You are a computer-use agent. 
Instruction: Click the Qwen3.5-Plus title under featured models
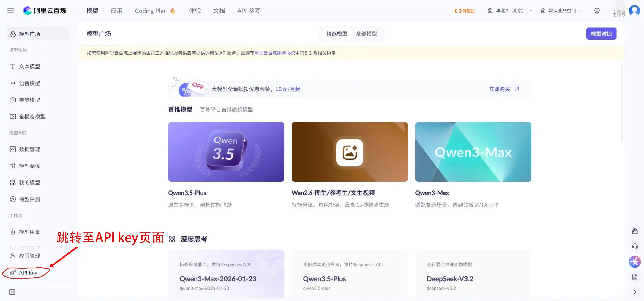click(187, 193)
